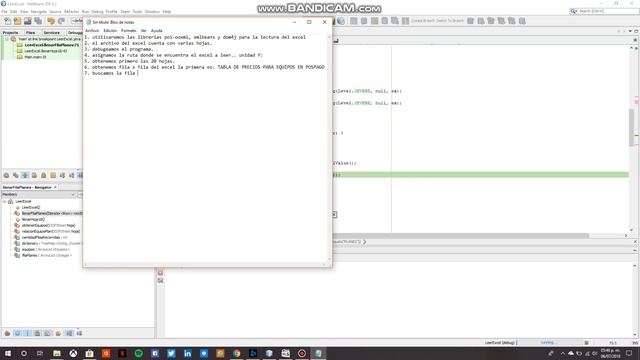Click the Notepad icon in the taskbar
640x360 pixels.
click(x=318, y=353)
